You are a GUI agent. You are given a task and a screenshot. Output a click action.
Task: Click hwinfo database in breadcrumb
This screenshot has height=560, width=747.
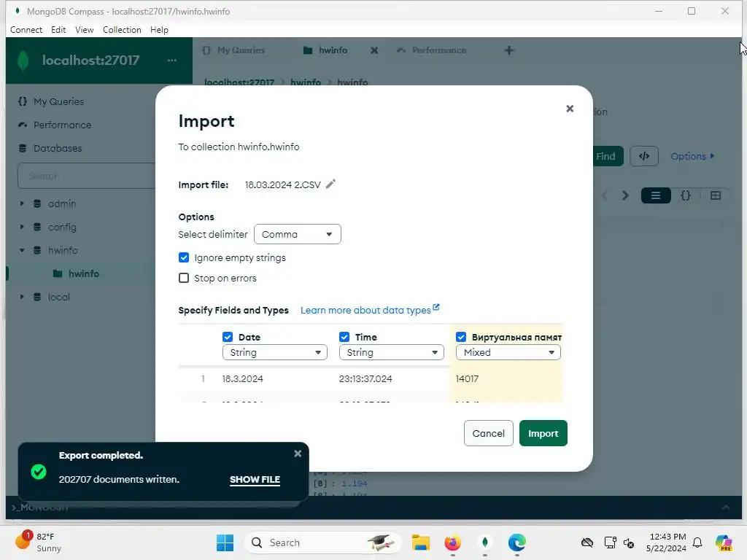point(306,82)
